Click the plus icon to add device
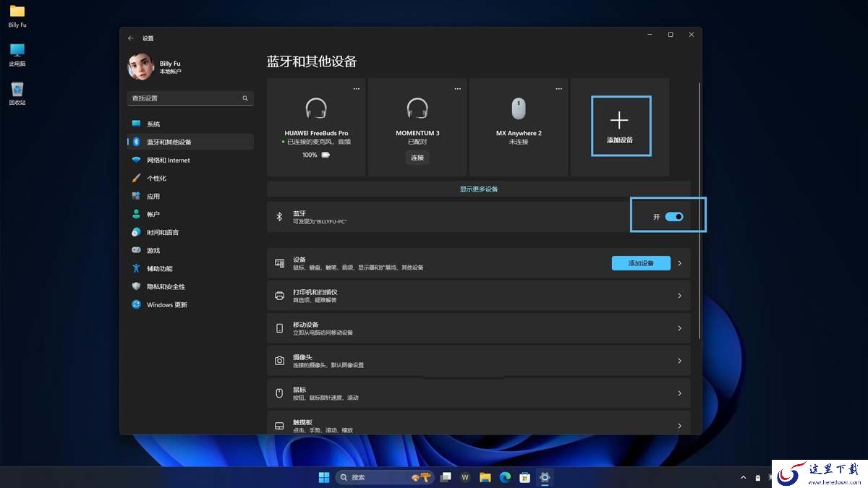 (x=620, y=120)
